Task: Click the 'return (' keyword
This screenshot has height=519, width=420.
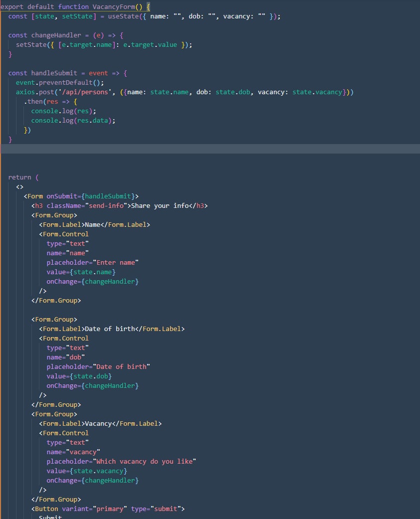Action: [x=23, y=177]
